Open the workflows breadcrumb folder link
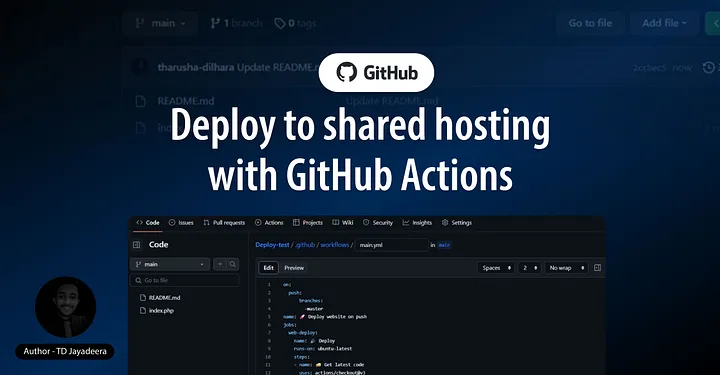Screen dimensions: 720x375 tap(335, 245)
